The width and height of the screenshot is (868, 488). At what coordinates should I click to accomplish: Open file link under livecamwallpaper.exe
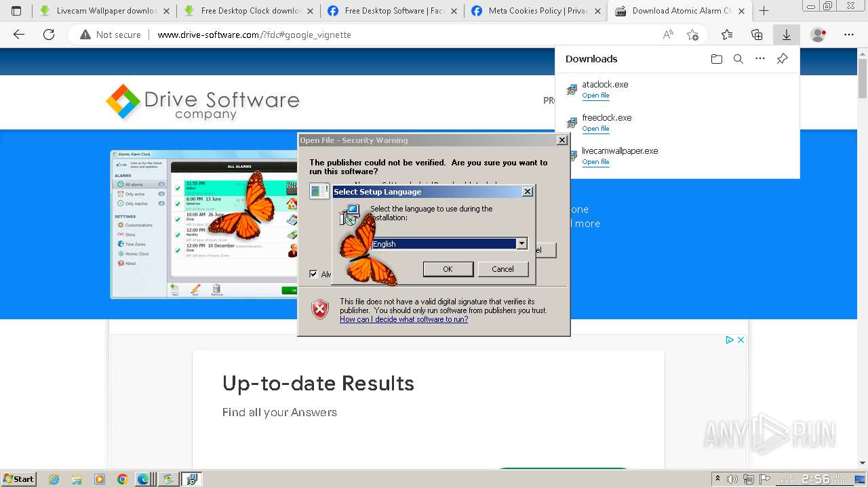[x=595, y=162]
